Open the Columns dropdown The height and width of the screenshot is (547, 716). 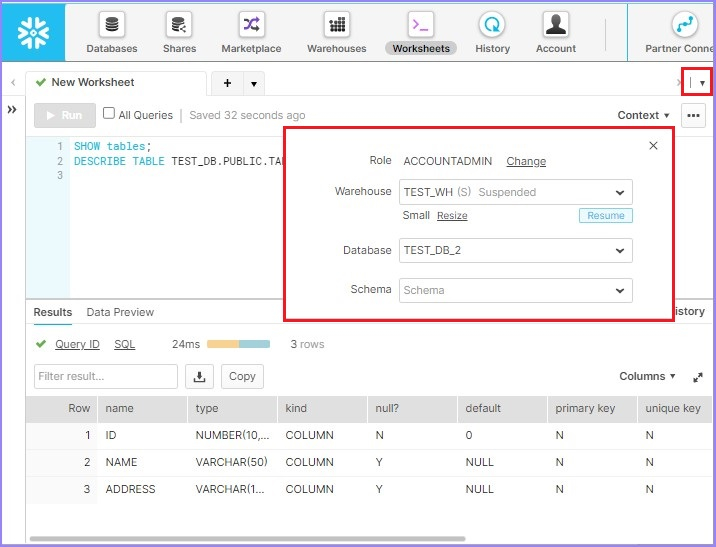coord(647,376)
